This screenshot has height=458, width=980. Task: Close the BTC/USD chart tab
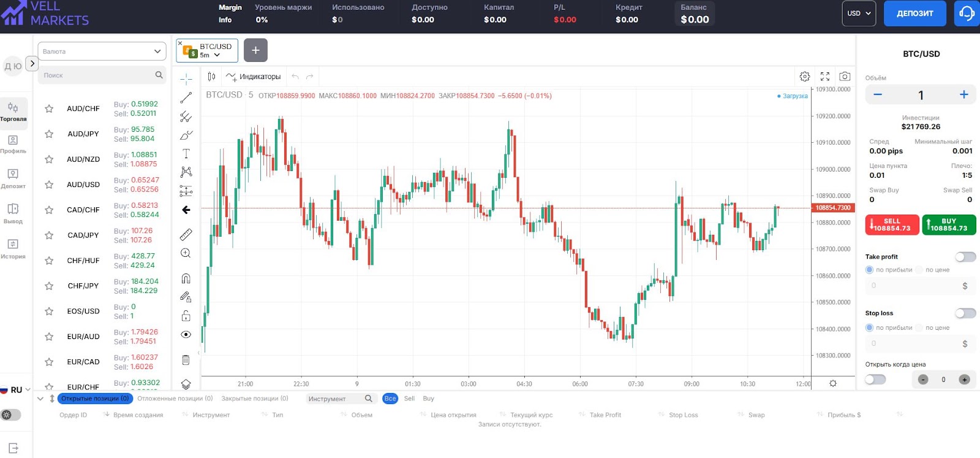pos(180,43)
